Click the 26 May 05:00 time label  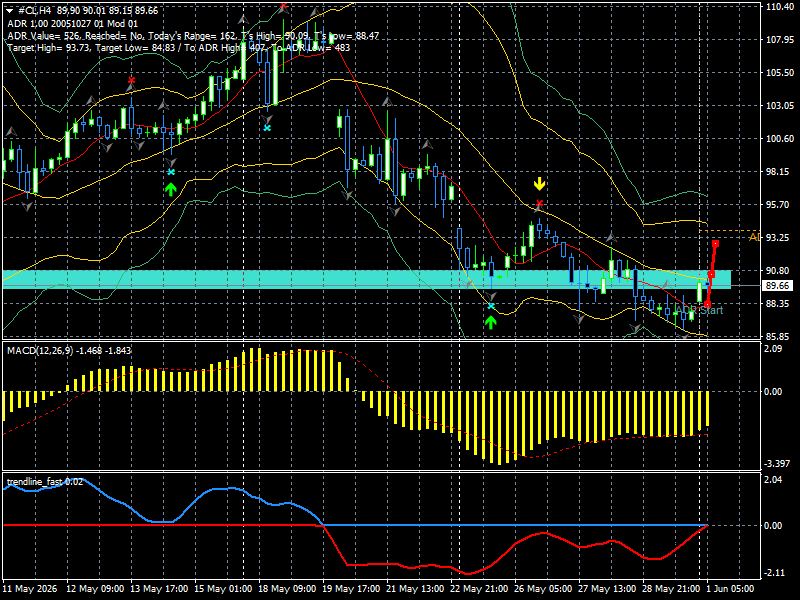[543, 588]
